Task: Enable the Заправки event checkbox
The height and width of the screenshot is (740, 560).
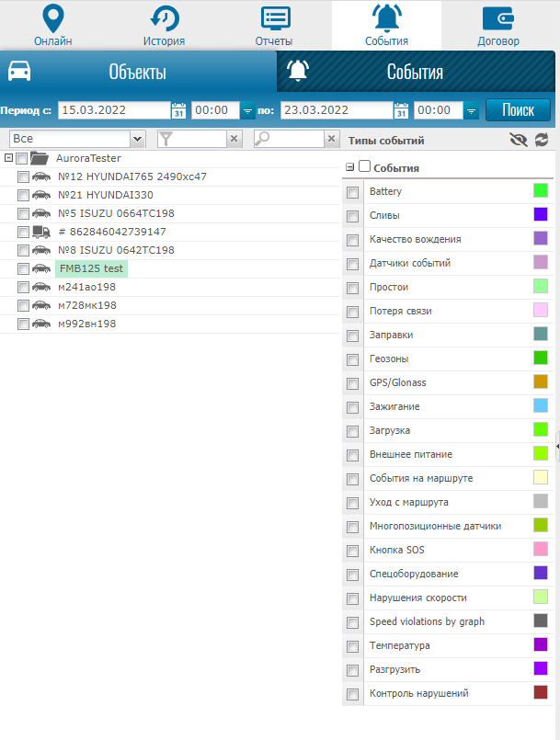Action: pyautogui.click(x=353, y=336)
